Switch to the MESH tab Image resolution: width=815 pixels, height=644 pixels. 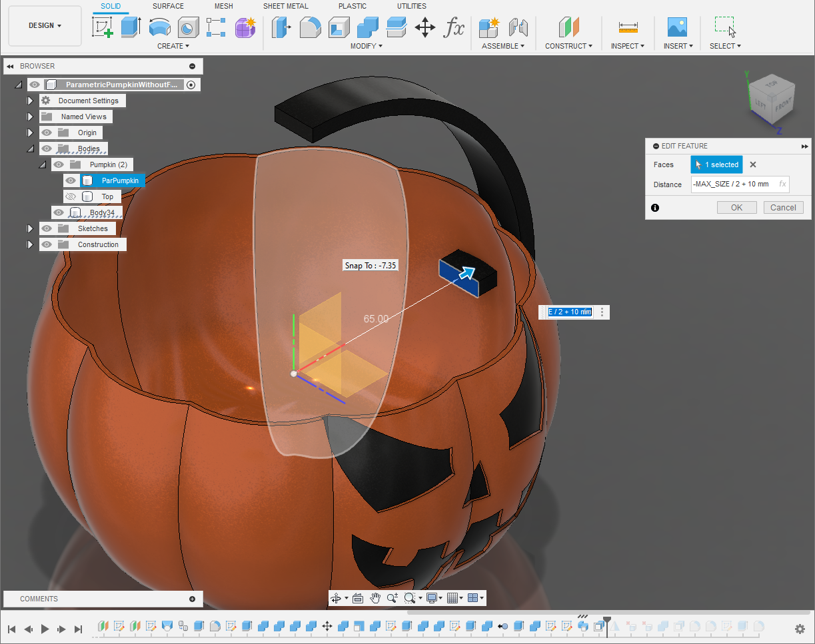coord(224,6)
